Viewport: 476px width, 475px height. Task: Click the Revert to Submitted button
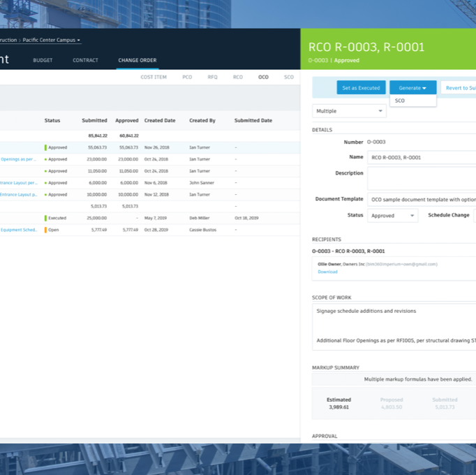pos(459,88)
